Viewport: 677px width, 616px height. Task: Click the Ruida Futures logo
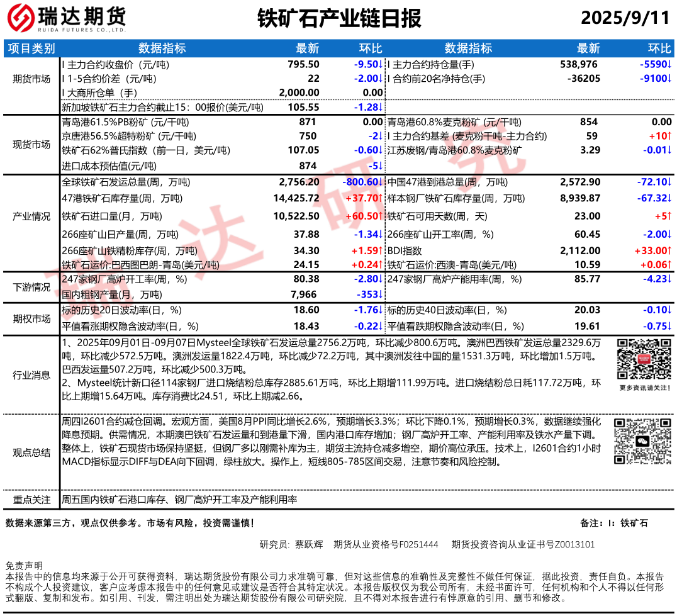67,18
